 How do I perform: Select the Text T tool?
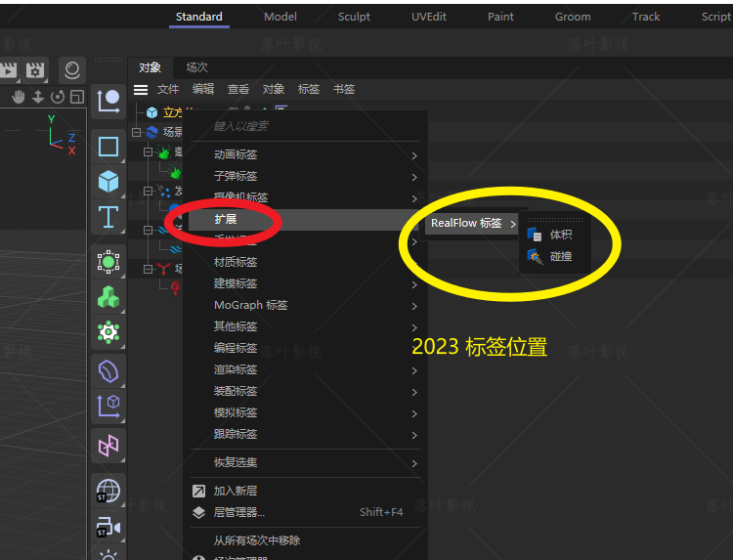(x=108, y=217)
